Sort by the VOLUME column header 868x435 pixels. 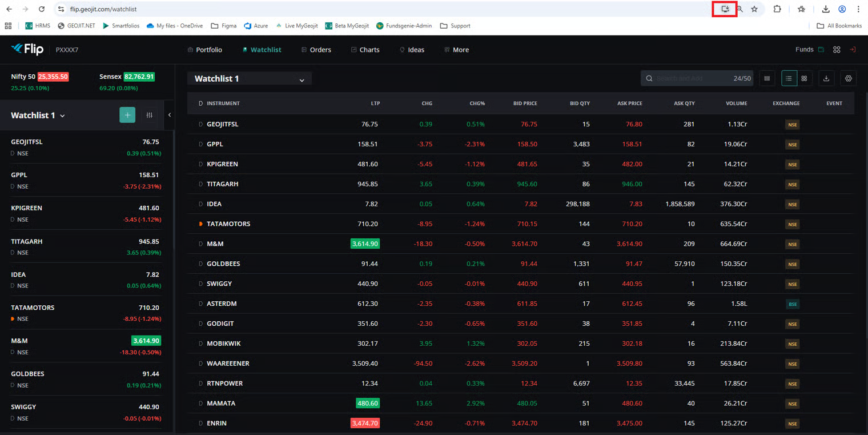pyautogui.click(x=737, y=103)
